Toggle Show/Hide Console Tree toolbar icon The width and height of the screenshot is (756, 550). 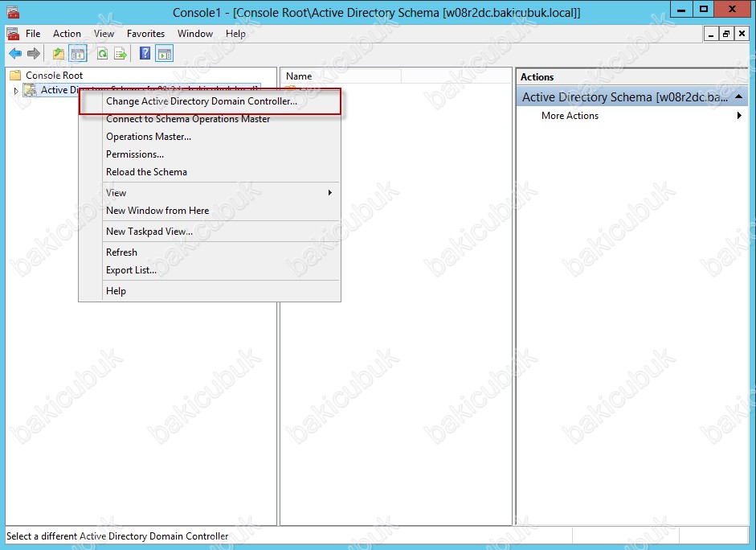78,54
